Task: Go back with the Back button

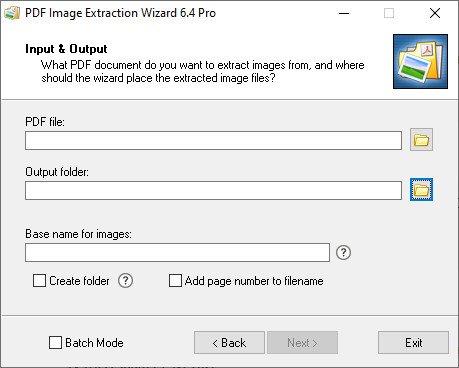Action: (x=229, y=343)
